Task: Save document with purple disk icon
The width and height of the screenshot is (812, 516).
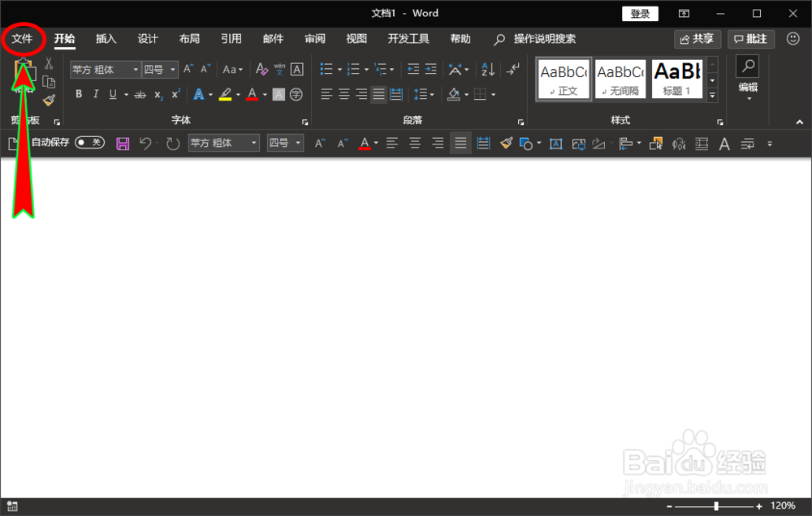Action: click(123, 144)
